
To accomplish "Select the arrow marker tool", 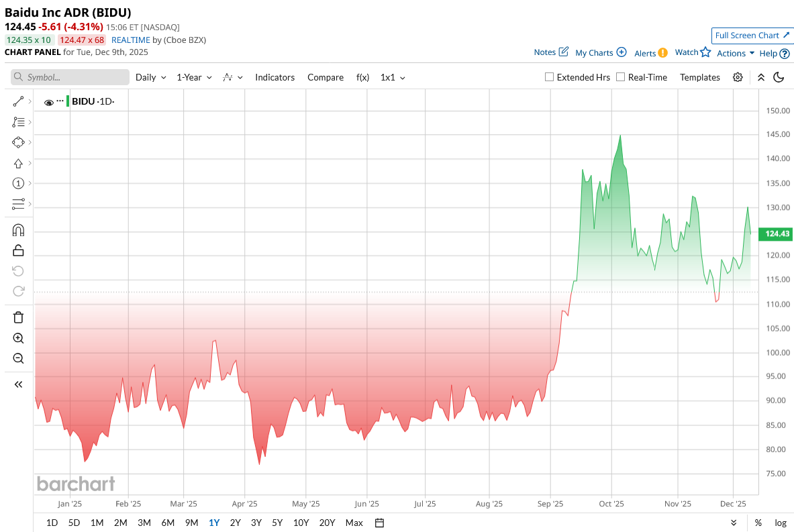I will click(x=18, y=163).
